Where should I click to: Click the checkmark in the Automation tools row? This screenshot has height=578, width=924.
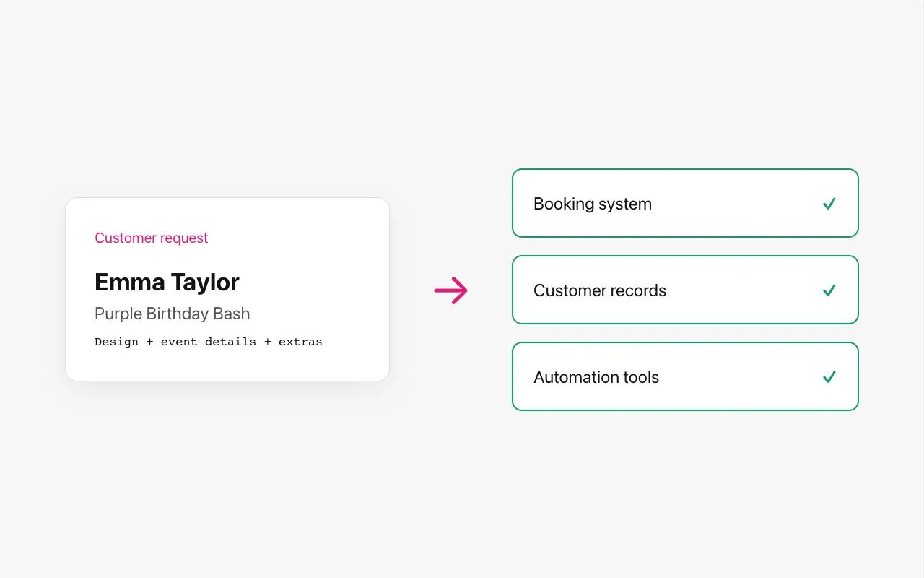tap(829, 377)
